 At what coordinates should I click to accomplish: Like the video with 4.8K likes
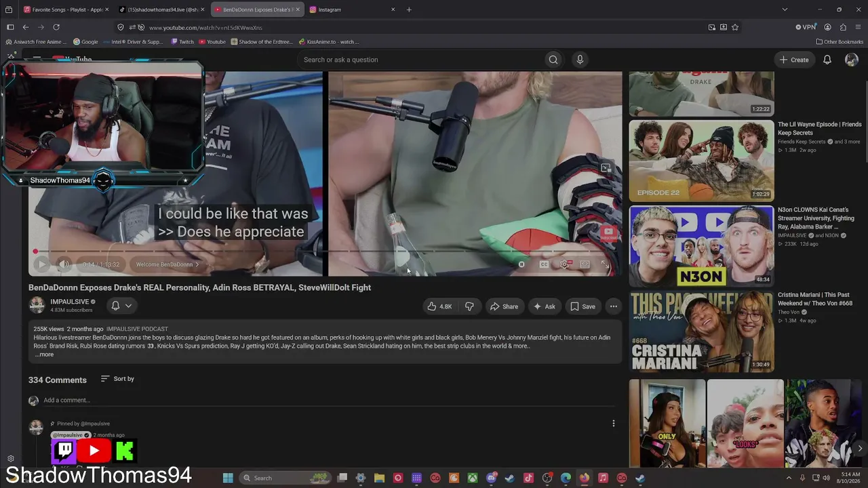[x=439, y=306]
